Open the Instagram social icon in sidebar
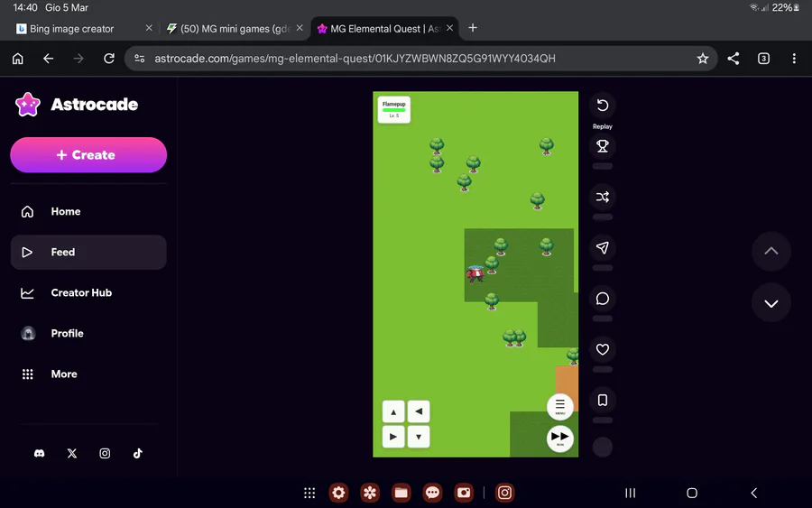This screenshot has height=508, width=812. tap(105, 454)
